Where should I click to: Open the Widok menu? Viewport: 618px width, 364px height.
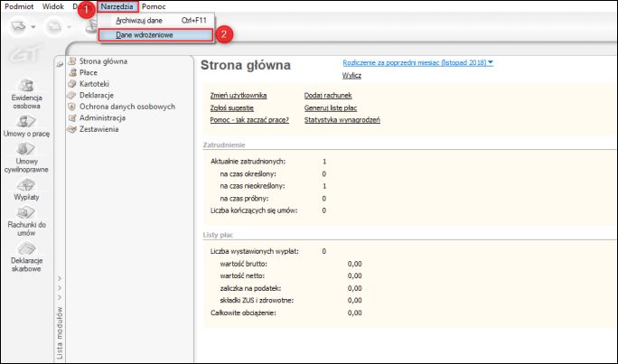(x=52, y=6)
